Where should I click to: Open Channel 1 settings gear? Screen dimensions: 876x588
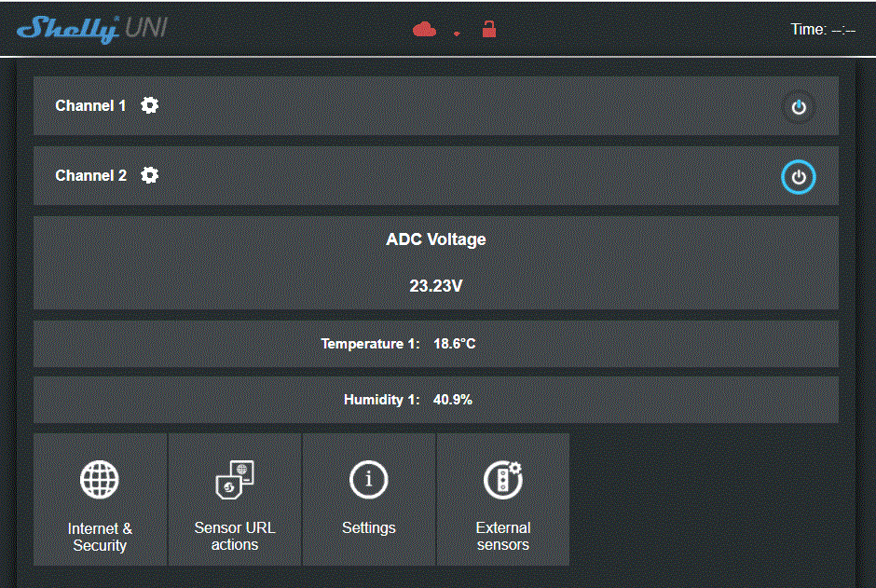pos(149,105)
